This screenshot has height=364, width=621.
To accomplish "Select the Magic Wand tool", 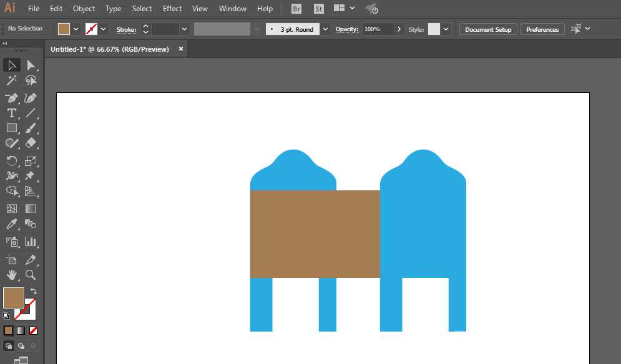I will [x=11, y=80].
